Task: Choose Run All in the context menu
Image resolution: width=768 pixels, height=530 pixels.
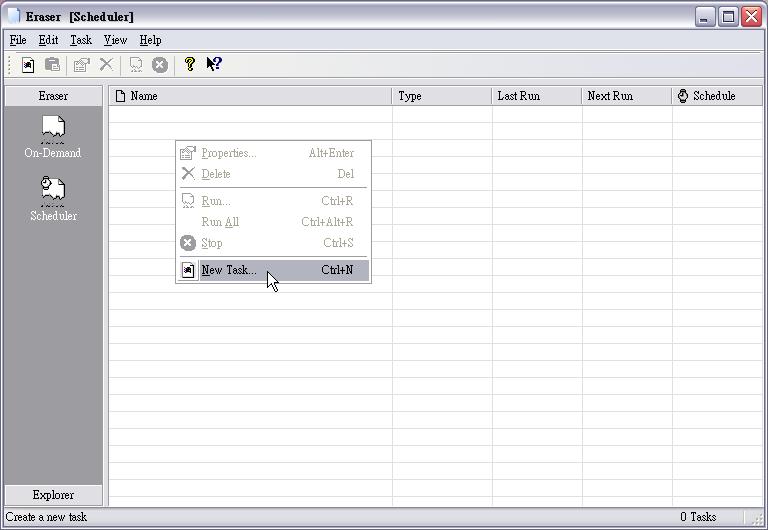Action: [x=273, y=222]
